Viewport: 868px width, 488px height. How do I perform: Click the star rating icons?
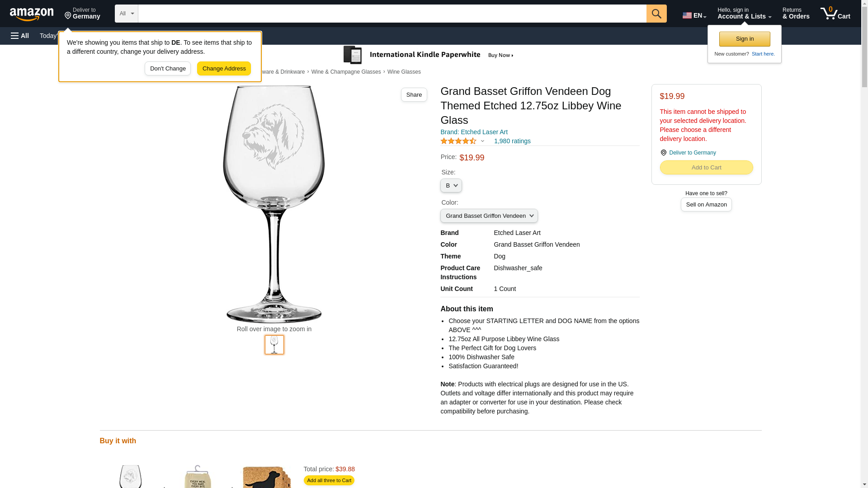[458, 141]
